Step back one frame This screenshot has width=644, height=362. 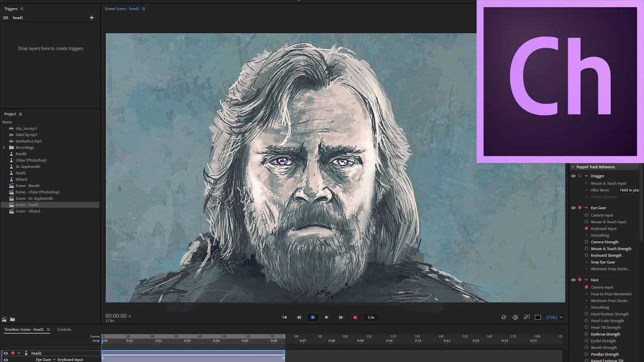[298, 317]
